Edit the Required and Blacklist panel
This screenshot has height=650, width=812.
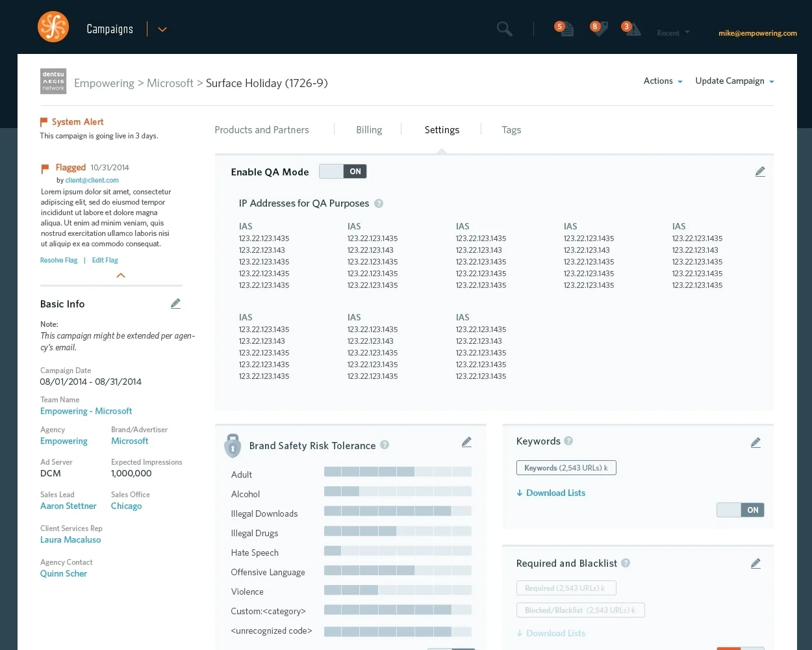(x=755, y=564)
